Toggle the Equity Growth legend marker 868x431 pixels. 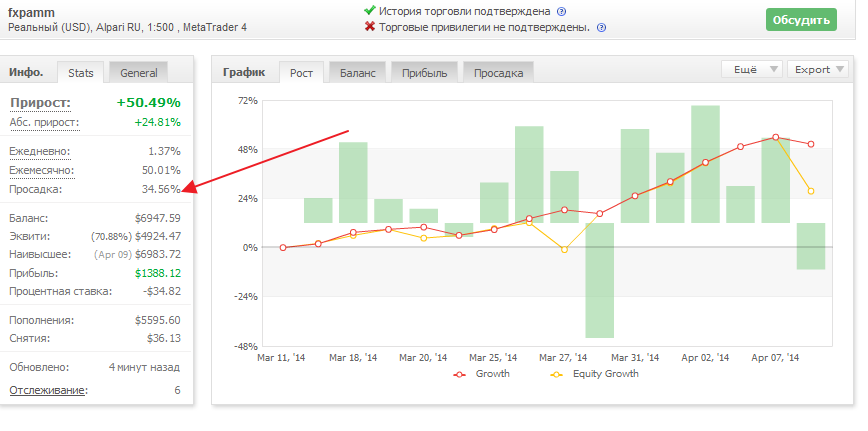click(x=556, y=374)
